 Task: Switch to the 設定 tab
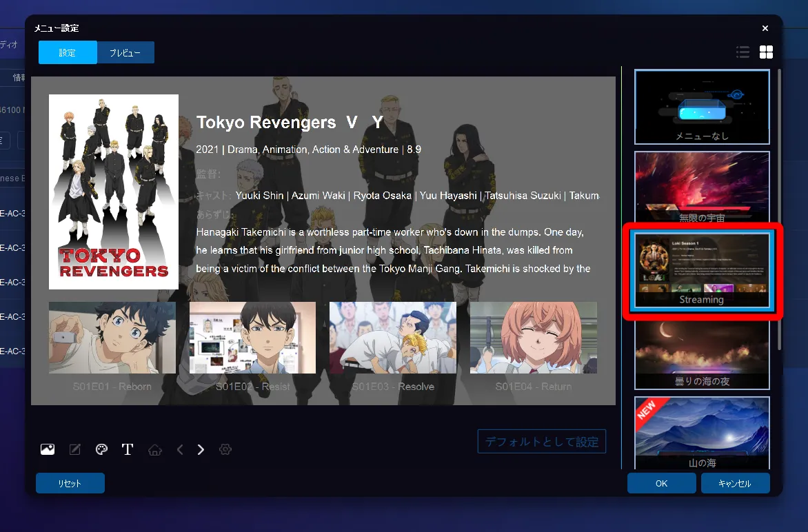68,52
